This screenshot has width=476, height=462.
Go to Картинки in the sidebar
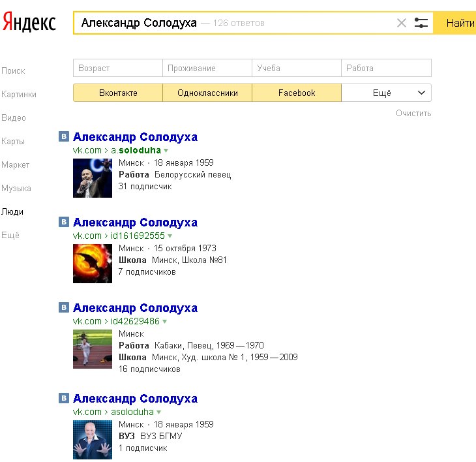pyautogui.click(x=18, y=94)
